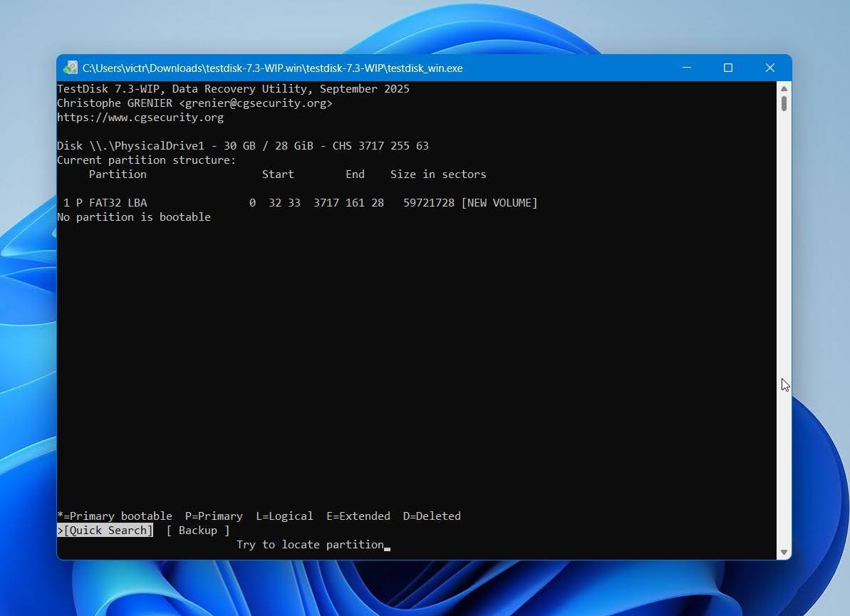Click the https://www.cgsecurity.org URL

coord(140,118)
